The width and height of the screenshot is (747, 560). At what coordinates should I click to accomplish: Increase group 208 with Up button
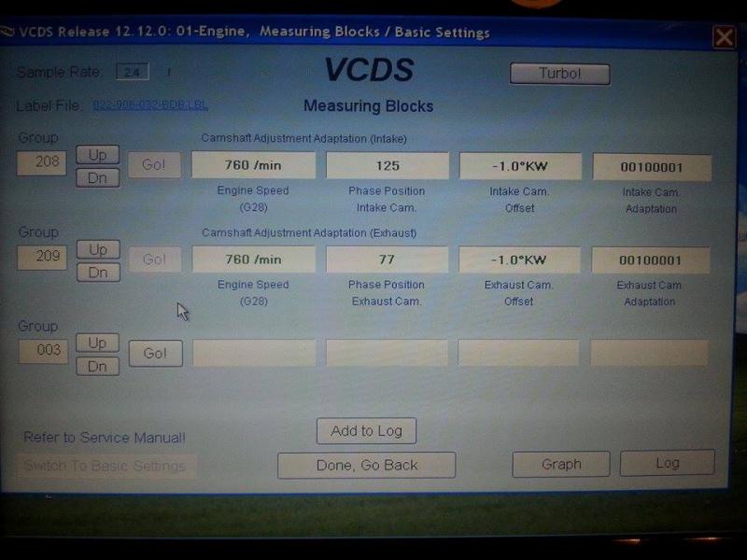pos(98,155)
